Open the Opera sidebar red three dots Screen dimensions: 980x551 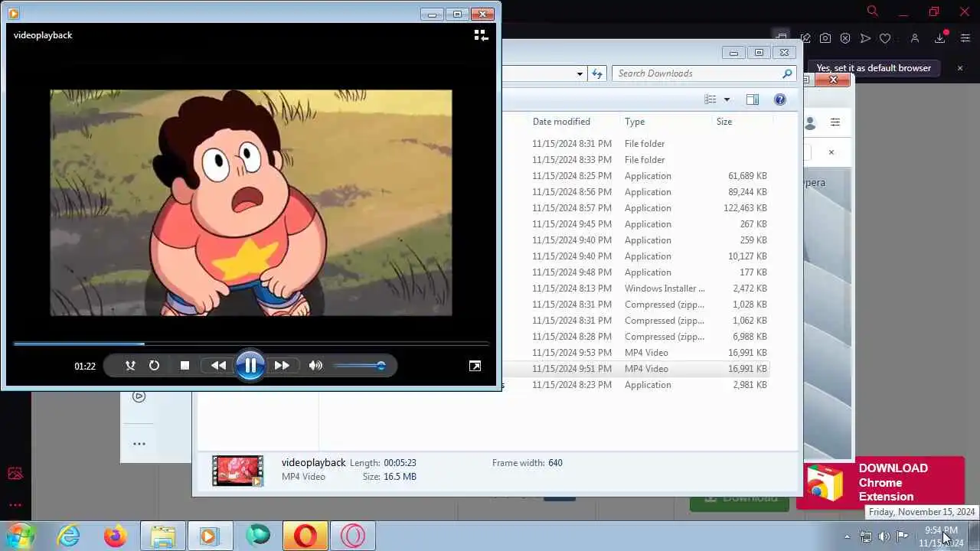tap(15, 505)
